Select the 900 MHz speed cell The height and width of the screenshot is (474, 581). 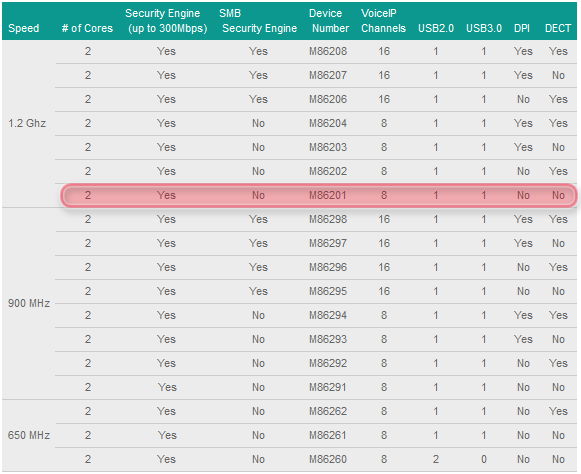point(29,303)
